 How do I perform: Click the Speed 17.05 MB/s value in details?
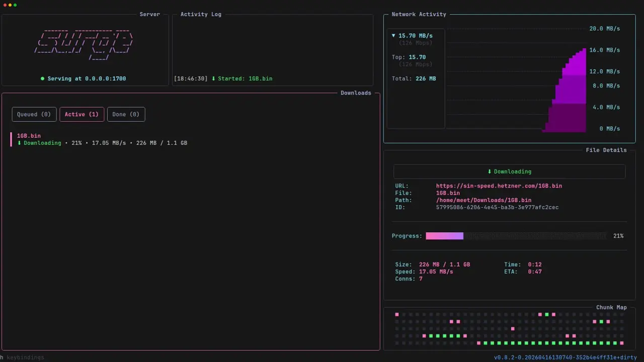click(x=436, y=271)
